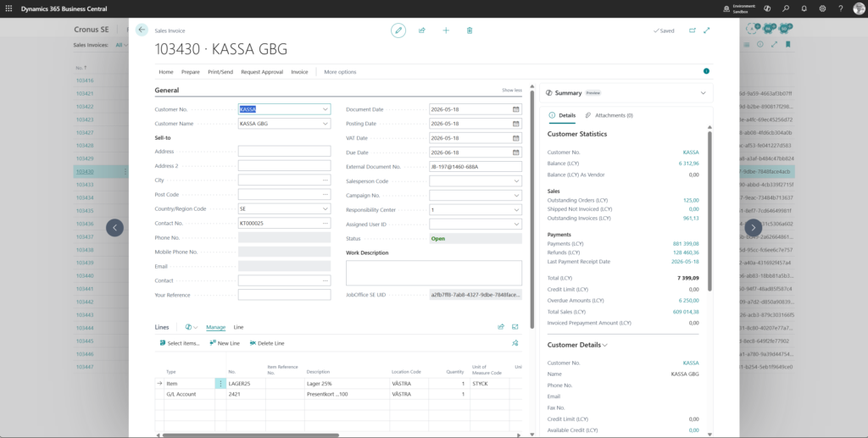The image size is (868, 438).
Task: Create new invoice with plus icon
Action: (446, 30)
